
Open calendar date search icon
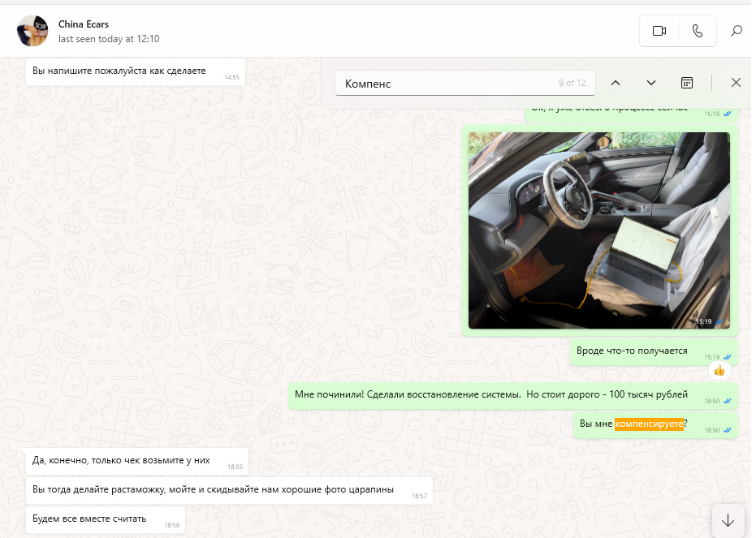click(687, 83)
